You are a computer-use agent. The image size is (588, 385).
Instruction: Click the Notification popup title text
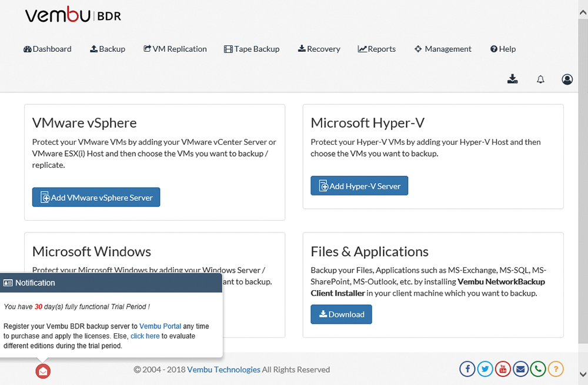35,283
